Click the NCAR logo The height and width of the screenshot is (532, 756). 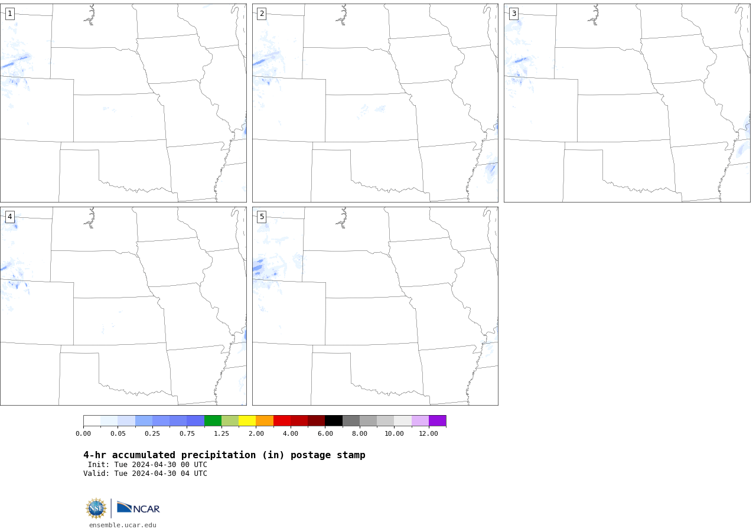[x=138, y=508]
